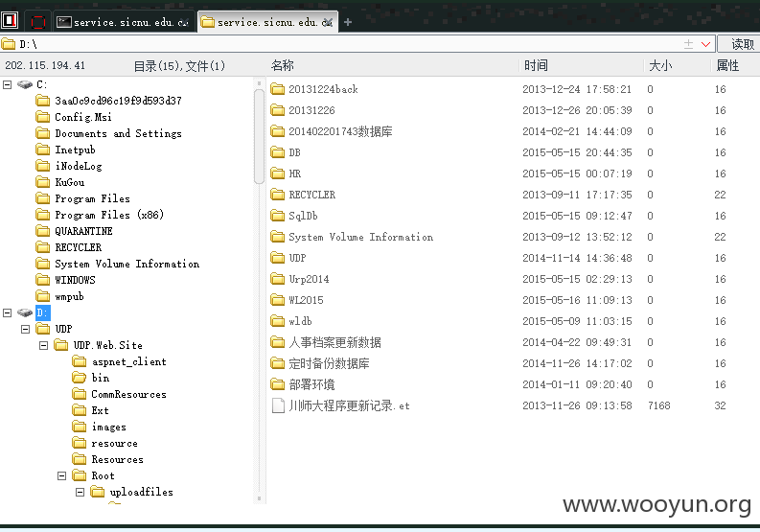Click the aspnet_client folder icon

tap(79, 361)
